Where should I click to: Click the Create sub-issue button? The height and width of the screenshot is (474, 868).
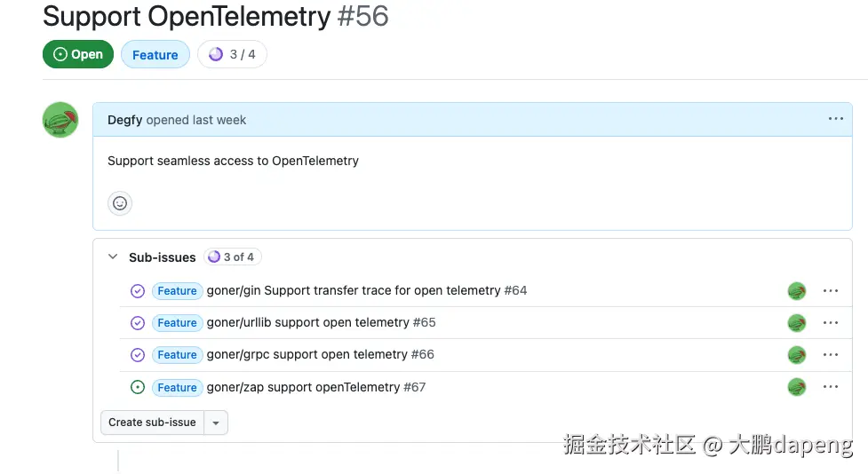152,423
